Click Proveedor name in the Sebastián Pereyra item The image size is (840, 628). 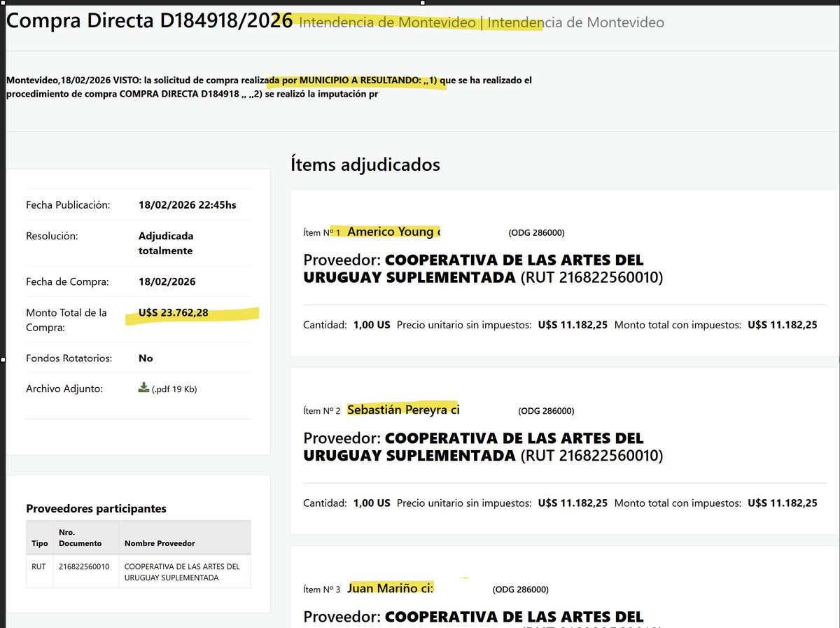point(483,447)
